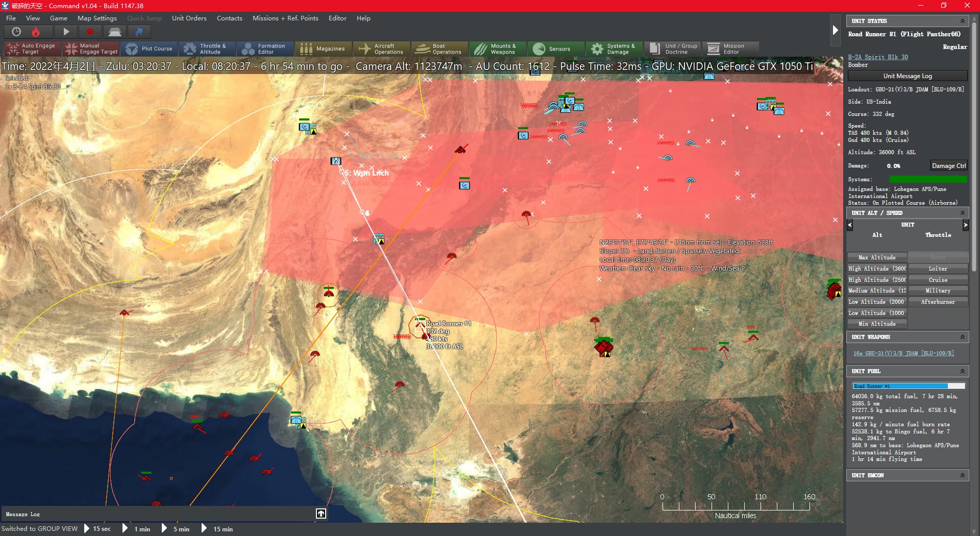Open the View menu
Image resolution: width=980 pixels, height=536 pixels.
(x=33, y=18)
